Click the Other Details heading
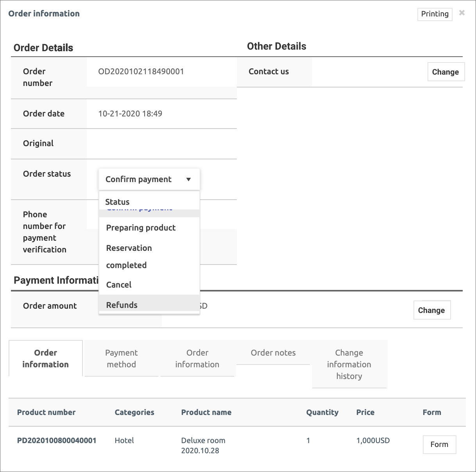The height and width of the screenshot is (472, 476). (277, 46)
